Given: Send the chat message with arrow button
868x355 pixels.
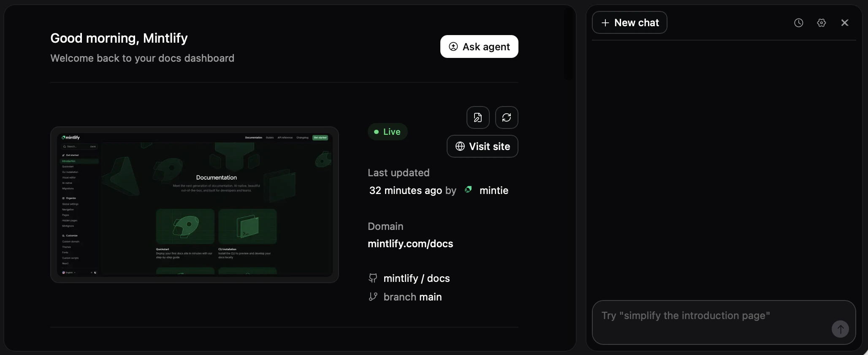Looking at the screenshot, I should (x=840, y=329).
